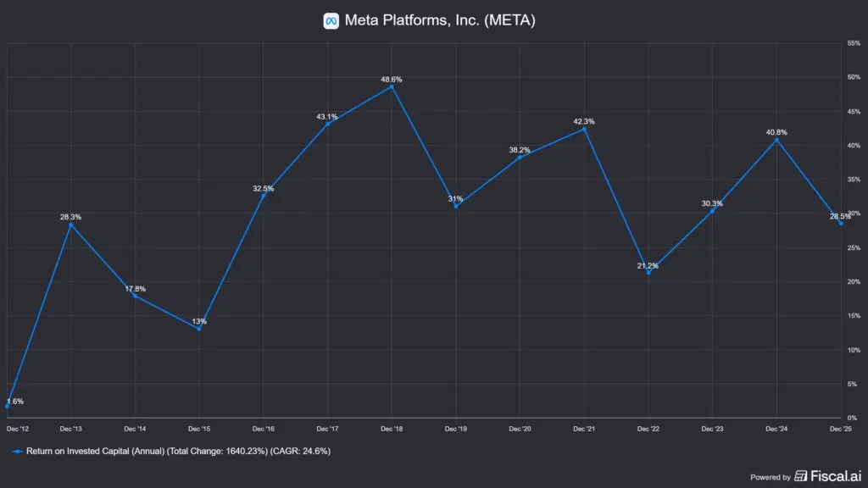Click the blue legend line marker

(x=18, y=452)
